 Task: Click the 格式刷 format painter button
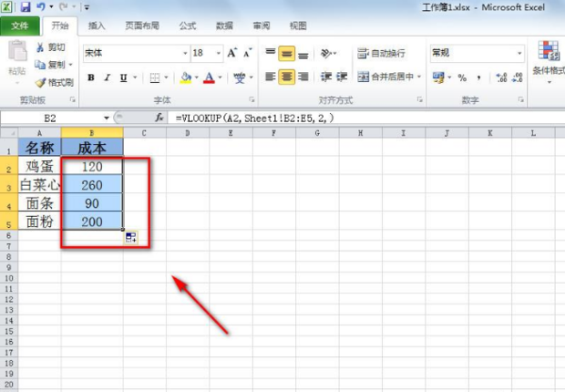pos(55,83)
